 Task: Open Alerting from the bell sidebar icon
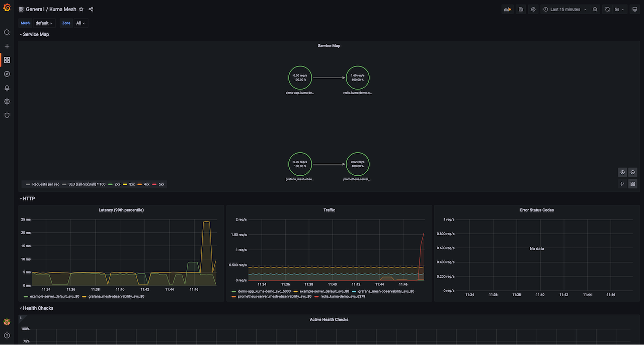pos(7,87)
